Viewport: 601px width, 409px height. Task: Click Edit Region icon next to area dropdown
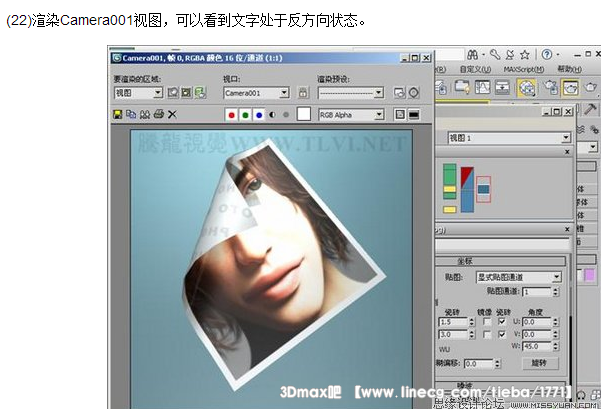173,92
